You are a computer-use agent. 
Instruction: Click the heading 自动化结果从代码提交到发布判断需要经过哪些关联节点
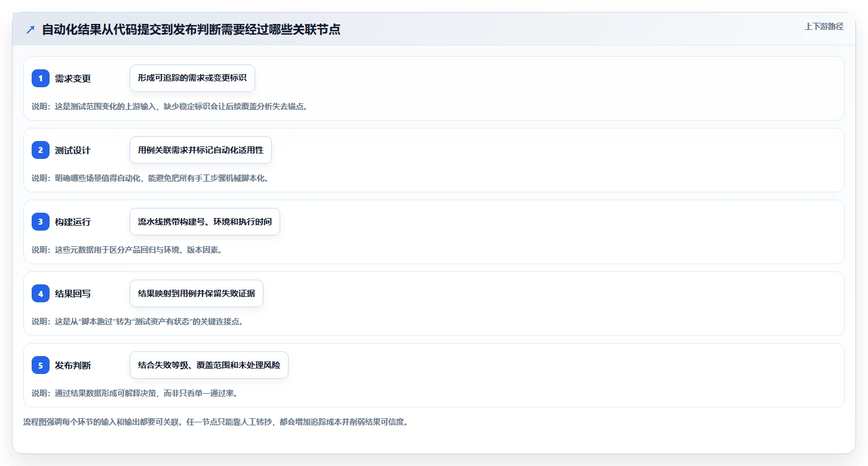[x=191, y=29]
